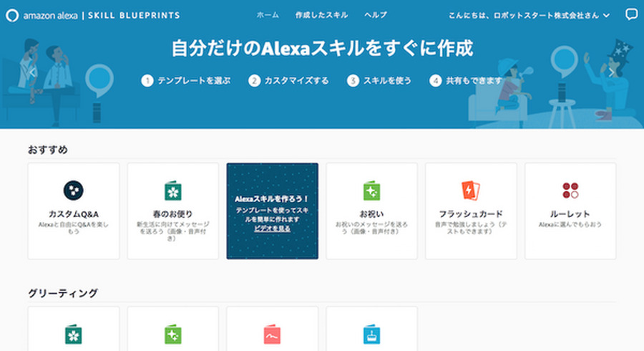Click the feedback chat bubble icon
The height and width of the screenshot is (351, 644).
(631, 14)
